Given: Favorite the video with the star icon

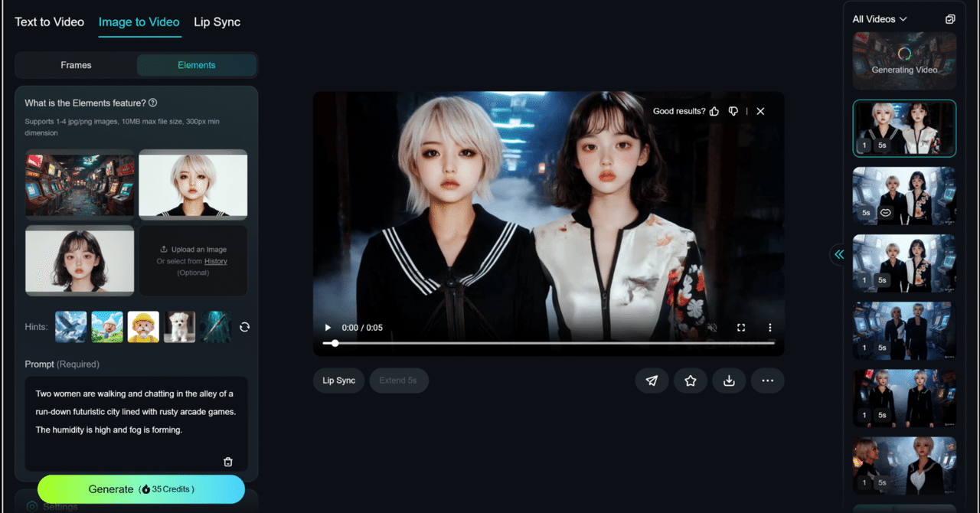Looking at the screenshot, I should coord(690,381).
